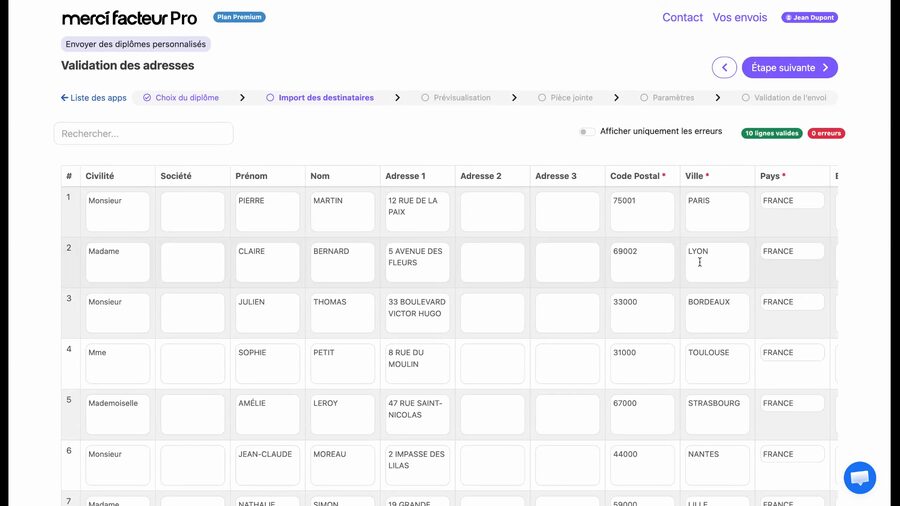Edit Nom field containing MARTIN
900x506 pixels.
coord(343,212)
